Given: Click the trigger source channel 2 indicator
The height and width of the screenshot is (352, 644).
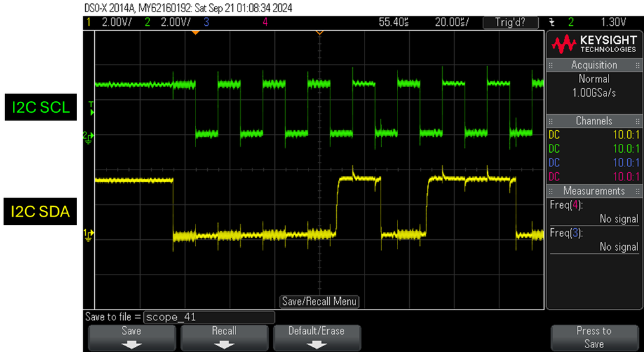Looking at the screenshot, I should click(571, 22).
